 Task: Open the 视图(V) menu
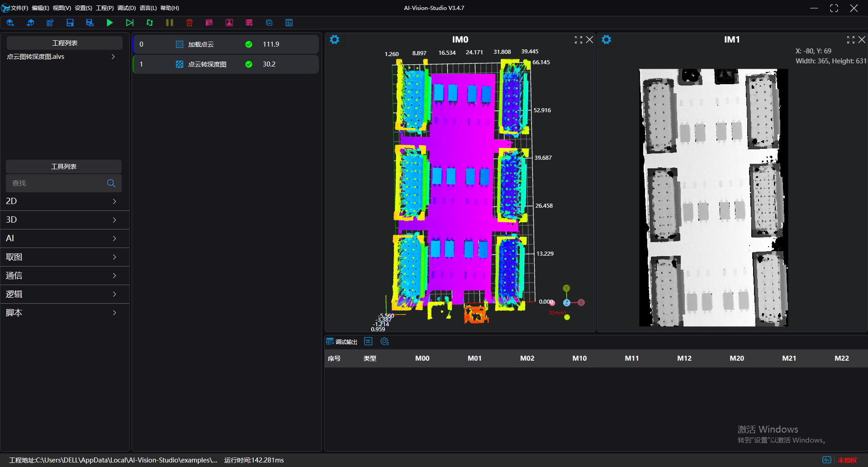(x=62, y=8)
